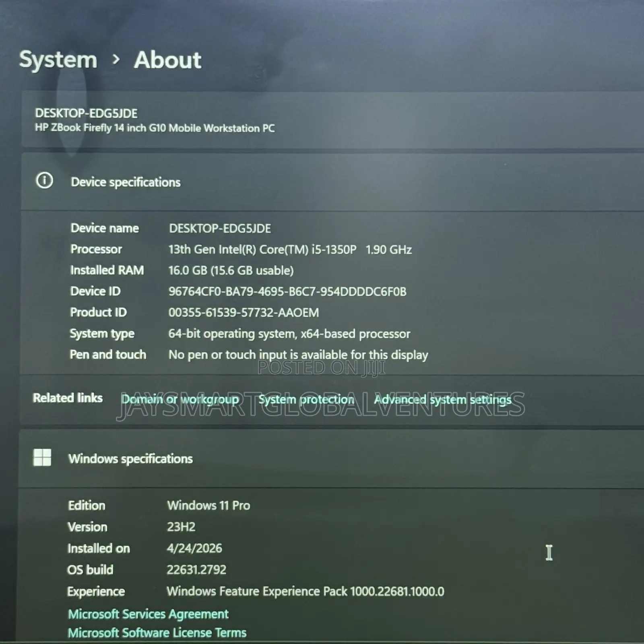
Task: Select Product ID value 00355-61539-57732-AAOEM
Action: click(x=244, y=312)
